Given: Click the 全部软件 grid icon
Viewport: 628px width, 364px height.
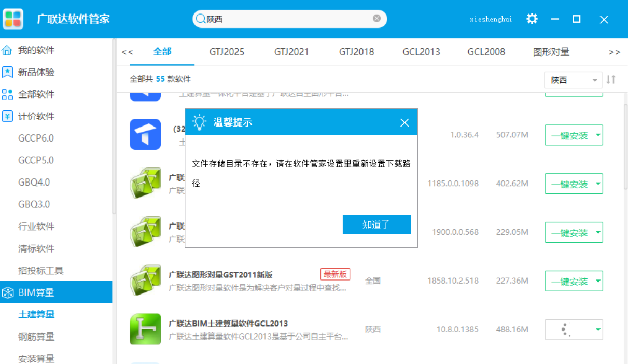Looking at the screenshot, I should click(7, 94).
